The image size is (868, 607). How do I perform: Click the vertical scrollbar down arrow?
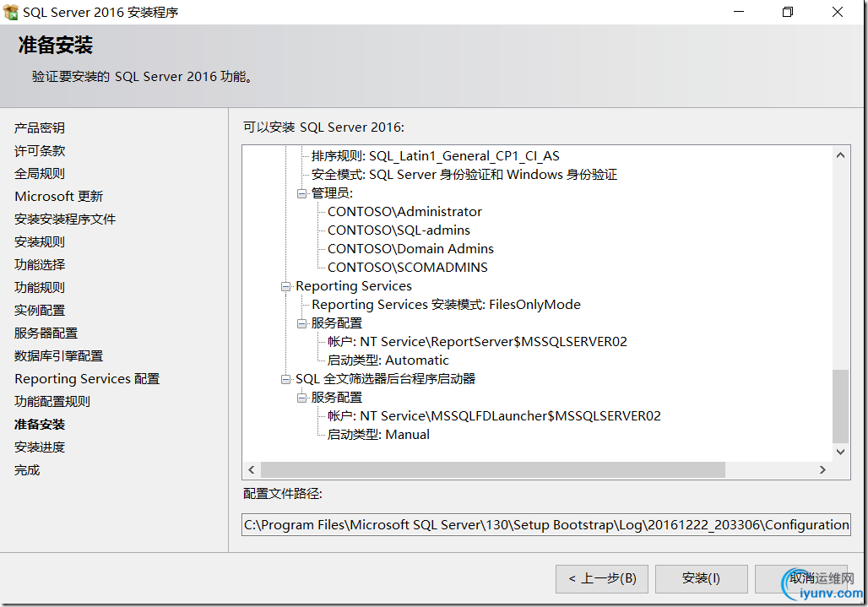pyautogui.click(x=840, y=452)
